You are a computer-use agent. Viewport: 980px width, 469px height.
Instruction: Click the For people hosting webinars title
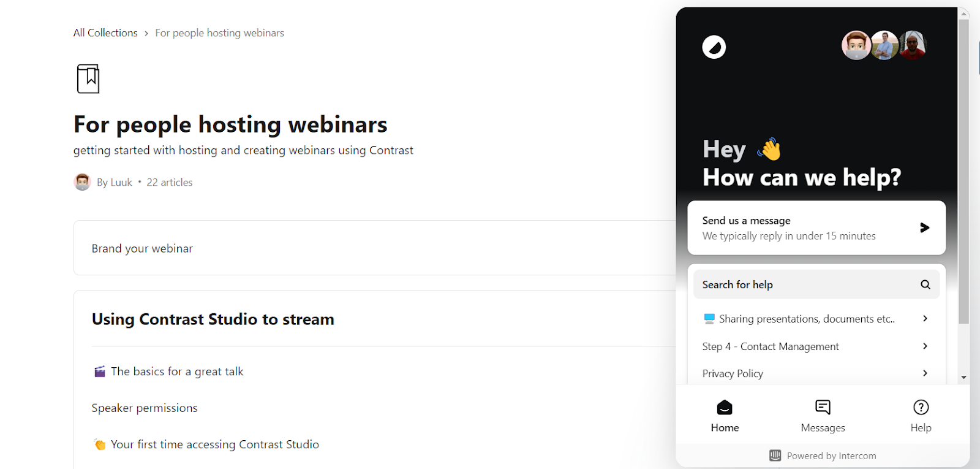[x=230, y=124]
